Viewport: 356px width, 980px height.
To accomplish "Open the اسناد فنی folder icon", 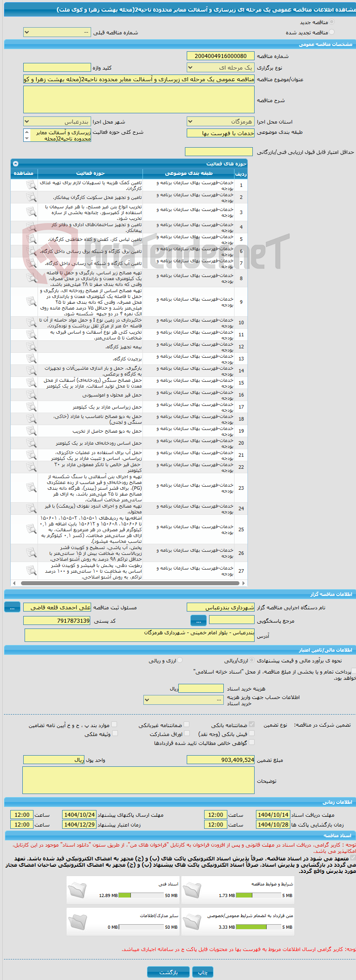I will point(77,889).
